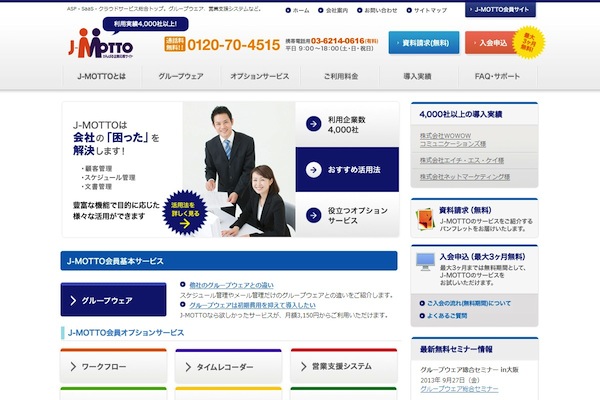
Task: Switch to the おすすめ活用法 banner tab
Action: 347,170
